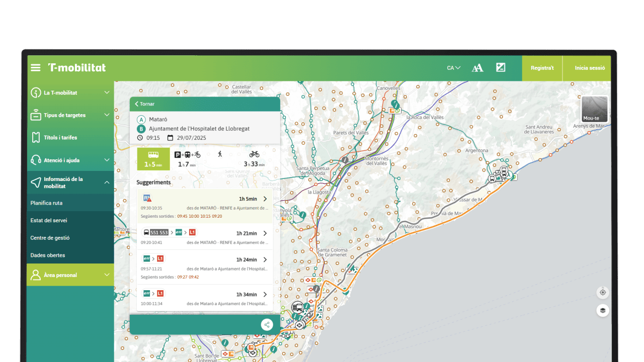Collapse the Informació de la mobilitat chevron
The width and height of the screenshot is (644, 362).
(107, 183)
